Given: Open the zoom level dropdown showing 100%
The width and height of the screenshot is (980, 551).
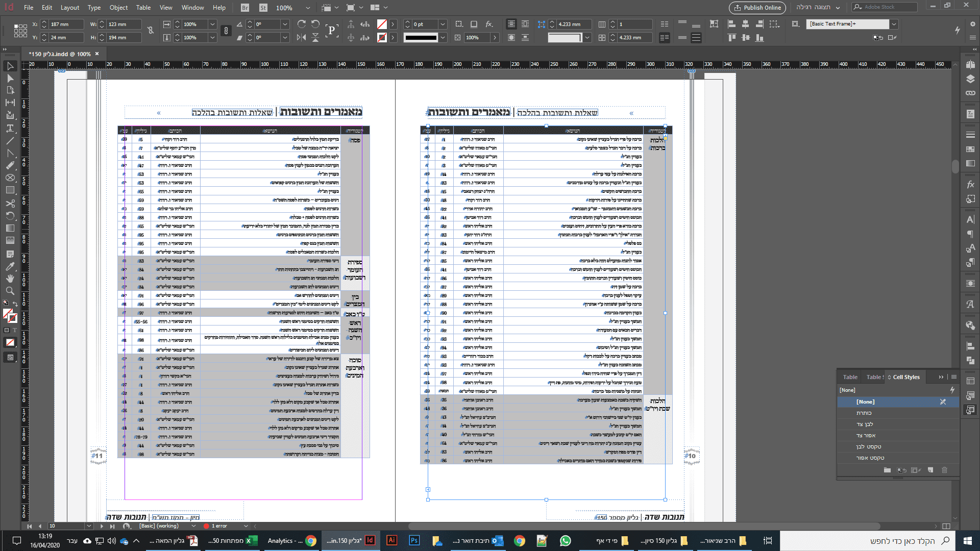Looking at the screenshot, I should (x=307, y=8).
